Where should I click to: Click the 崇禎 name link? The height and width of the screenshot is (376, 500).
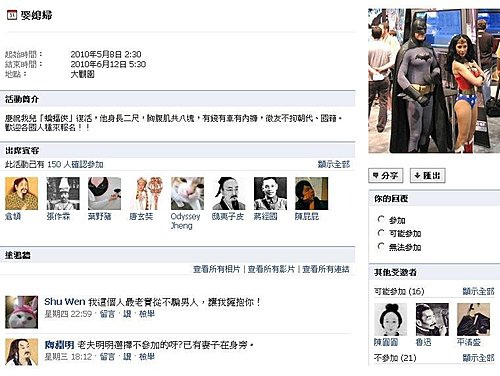pos(13,216)
